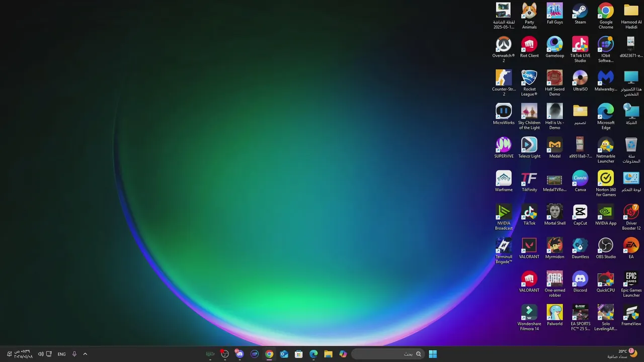Select the Recycle Bin desktop icon
Screen dimensions: 644x362
point(631,150)
